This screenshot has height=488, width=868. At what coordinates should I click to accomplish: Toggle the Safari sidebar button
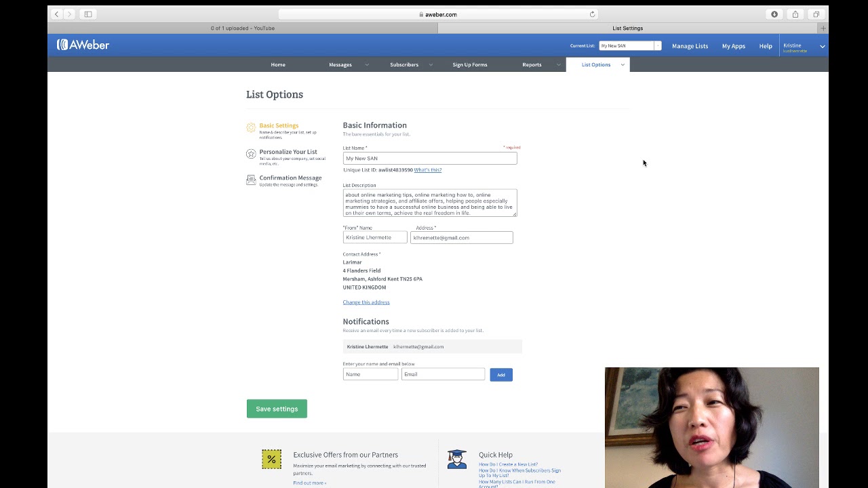[x=88, y=14]
